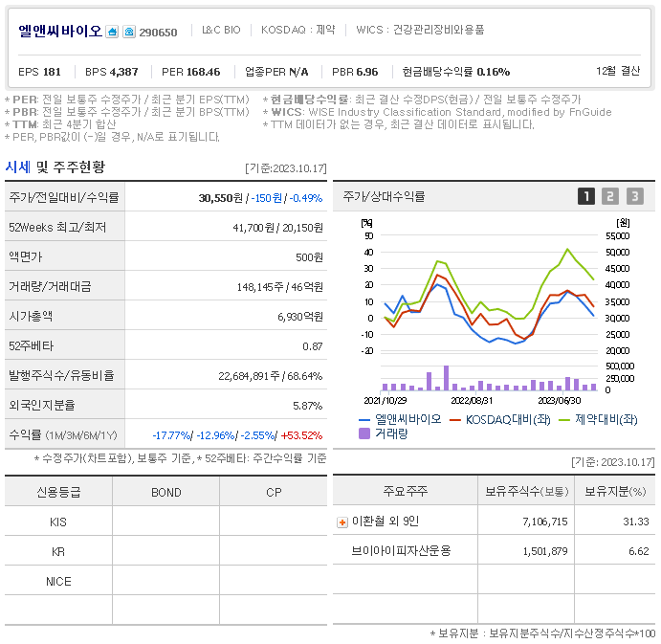Image resolution: width=661 pixels, height=644 pixels.
Task: Select the 시가총액 6,930억원 value
Action: pyautogui.click(x=300, y=317)
